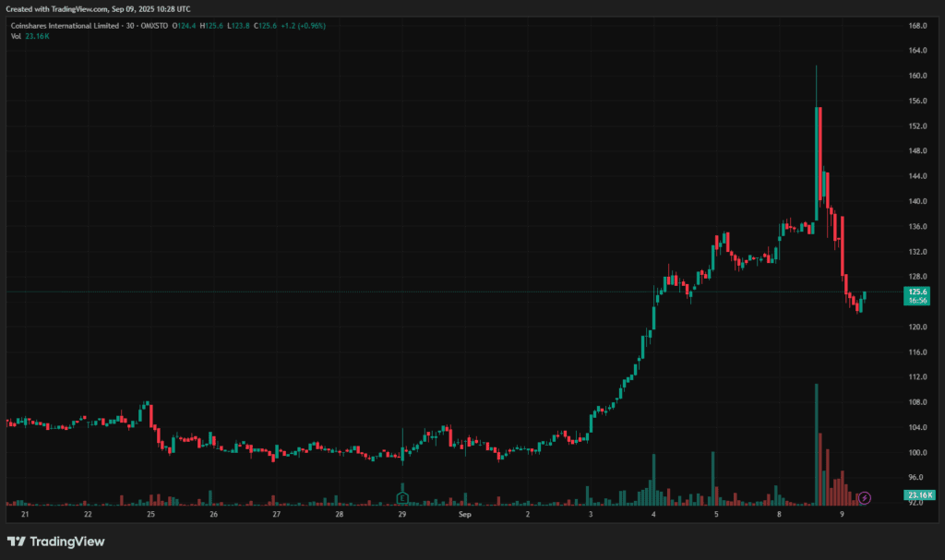
Task: Click the tallest green volume bar
Action: click(x=817, y=445)
